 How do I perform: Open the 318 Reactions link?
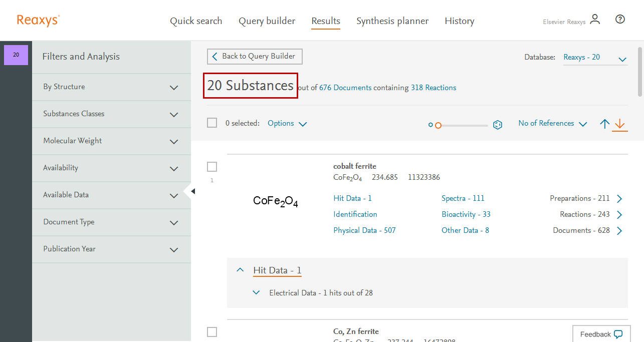coord(433,88)
